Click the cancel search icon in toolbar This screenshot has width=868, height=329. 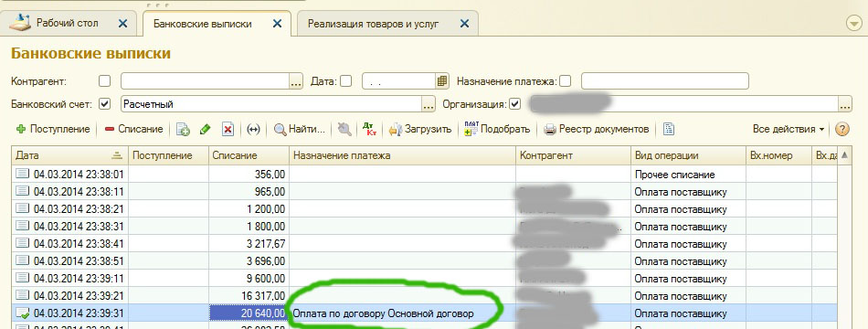pyautogui.click(x=344, y=129)
